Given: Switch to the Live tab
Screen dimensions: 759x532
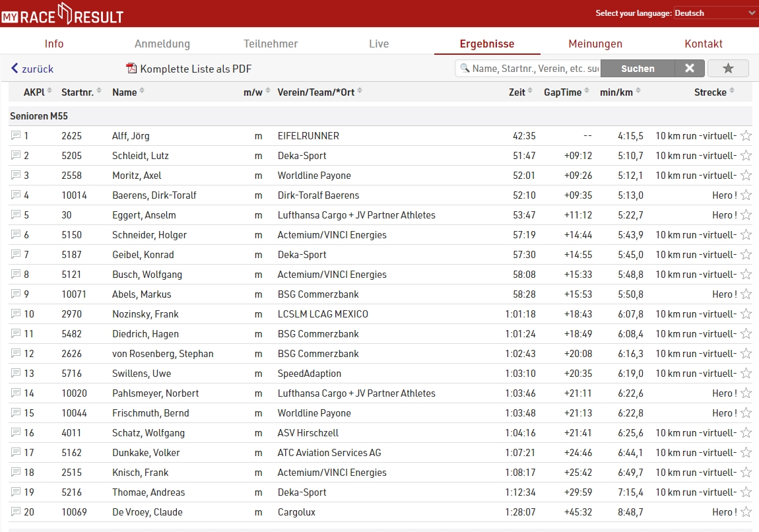Looking at the screenshot, I should click(379, 44).
